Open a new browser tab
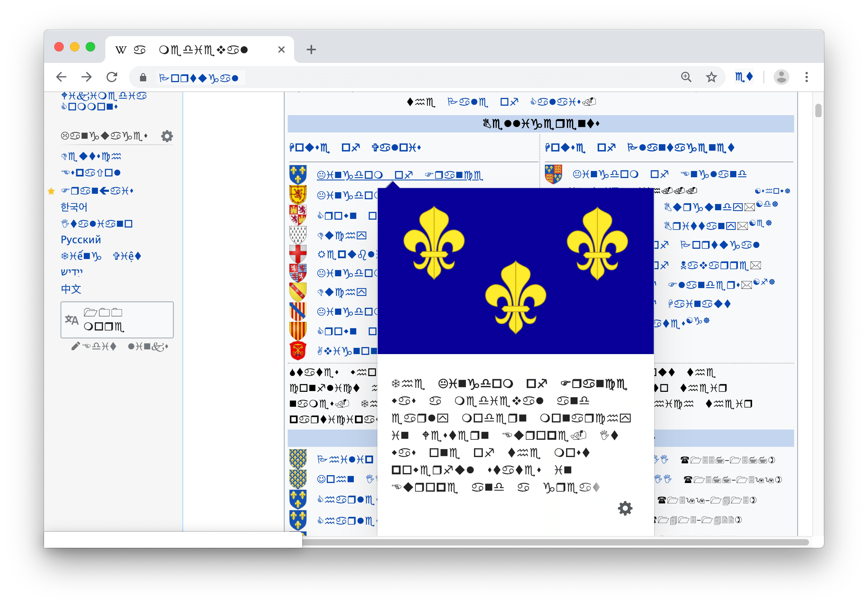The height and width of the screenshot is (606, 868). pos(311,50)
